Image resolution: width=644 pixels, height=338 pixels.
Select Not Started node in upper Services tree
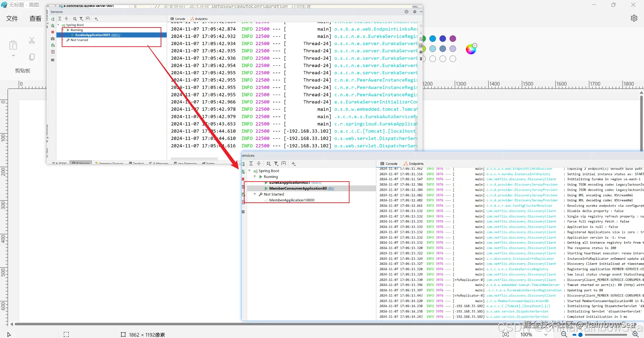coord(79,40)
